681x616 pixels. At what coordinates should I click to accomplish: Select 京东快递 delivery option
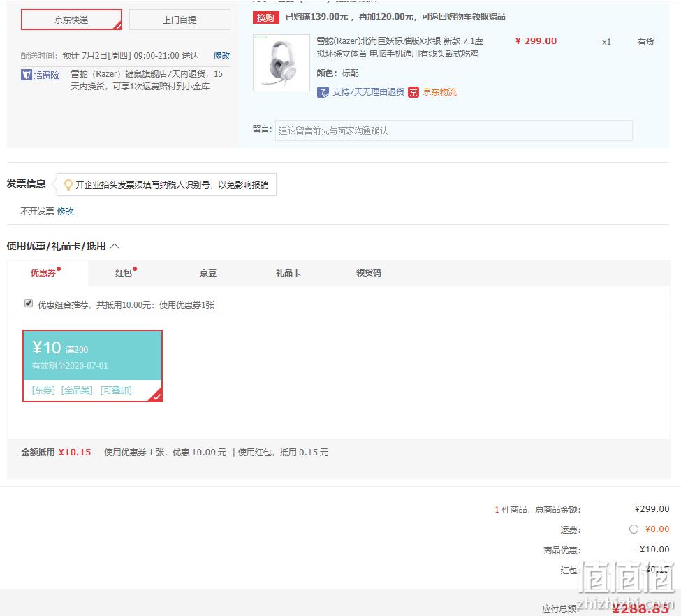tap(72, 20)
